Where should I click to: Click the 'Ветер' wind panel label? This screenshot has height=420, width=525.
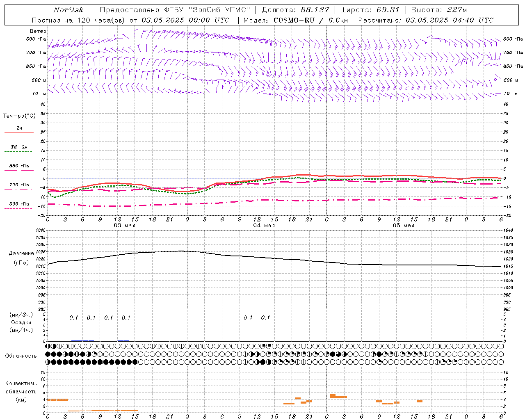[x=38, y=31]
